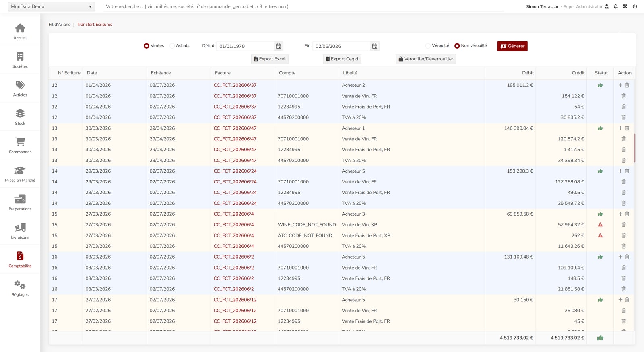Click the Fin date input field
644x352 pixels.
pos(341,46)
